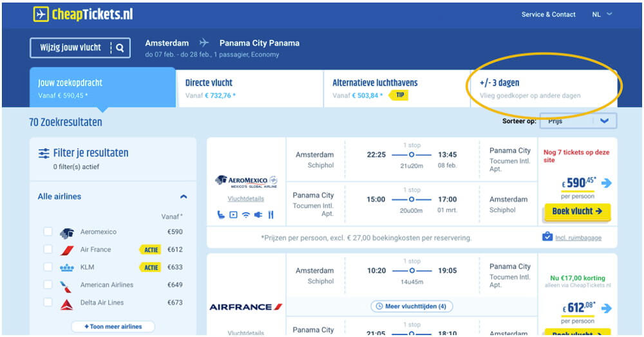Click the power outlet amenity icon
644x337 pixels.
(258, 214)
